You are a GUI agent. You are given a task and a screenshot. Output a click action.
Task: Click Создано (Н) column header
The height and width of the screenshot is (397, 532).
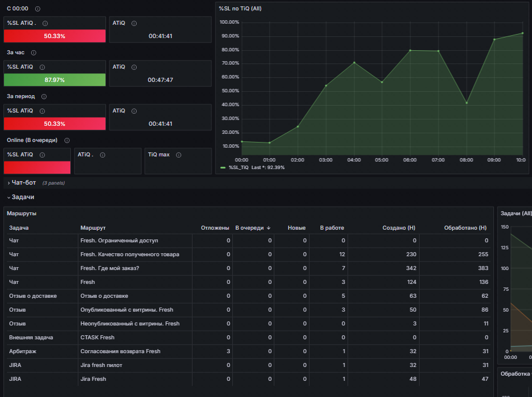(x=399, y=228)
